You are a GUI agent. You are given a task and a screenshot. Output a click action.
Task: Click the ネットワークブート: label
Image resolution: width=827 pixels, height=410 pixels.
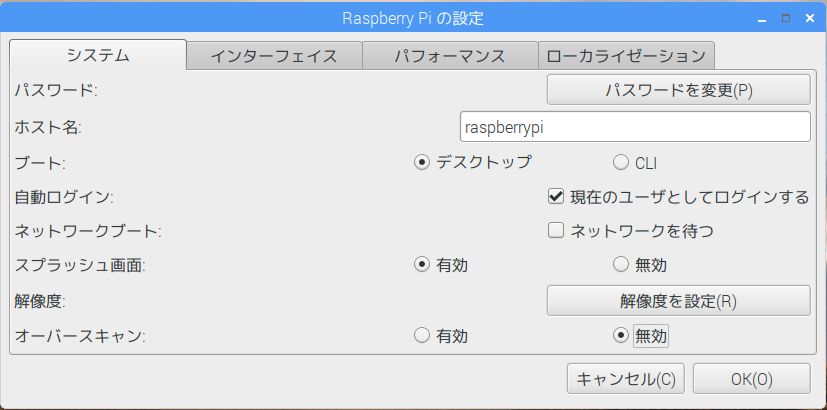(x=89, y=232)
